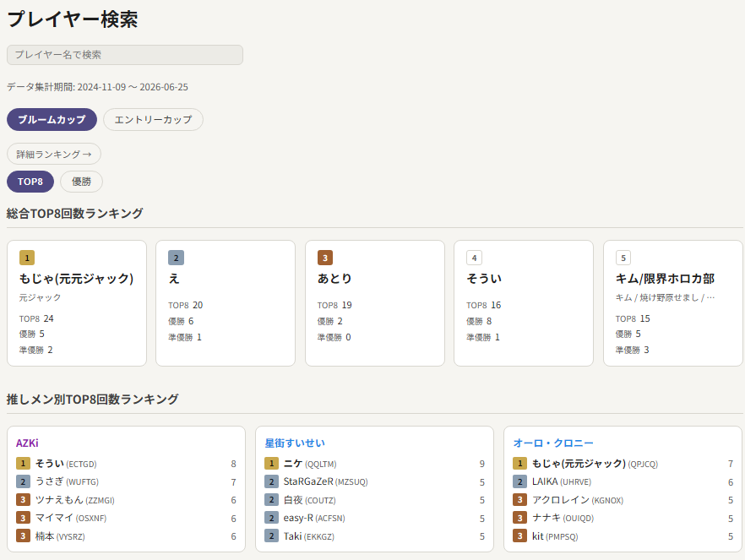The height and width of the screenshot is (560, 745).
Task: Open the キム/限界ホロカ部 rank 5 card
Action: pyautogui.click(x=672, y=303)
